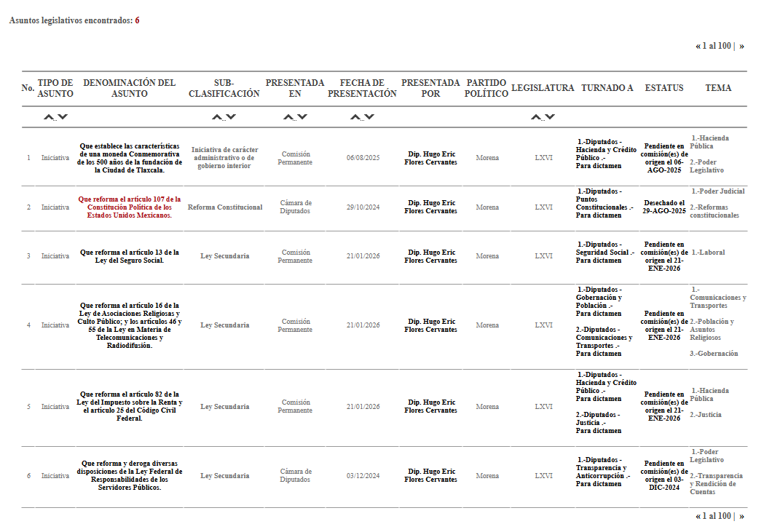Sort Tipo de Asunto column descending

63,117
